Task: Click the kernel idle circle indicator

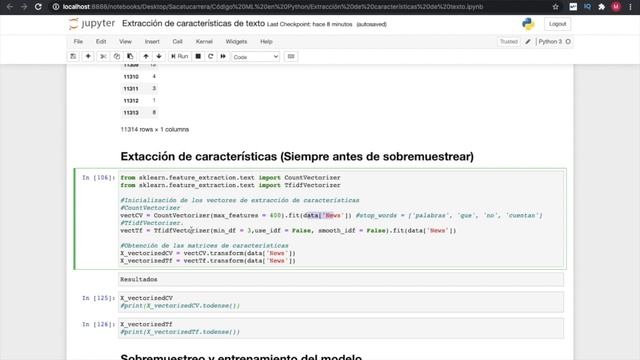Action: click(x=568, y=42)
